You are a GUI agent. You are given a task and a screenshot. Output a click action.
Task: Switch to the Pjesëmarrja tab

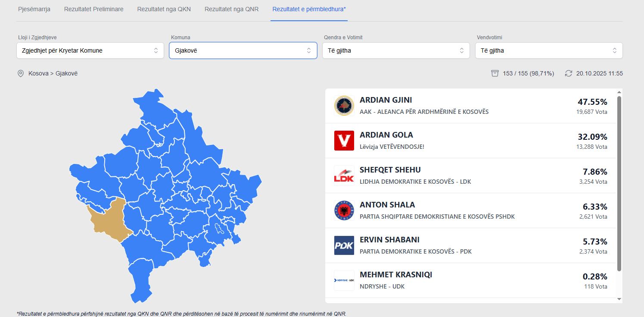pos(34,9)
